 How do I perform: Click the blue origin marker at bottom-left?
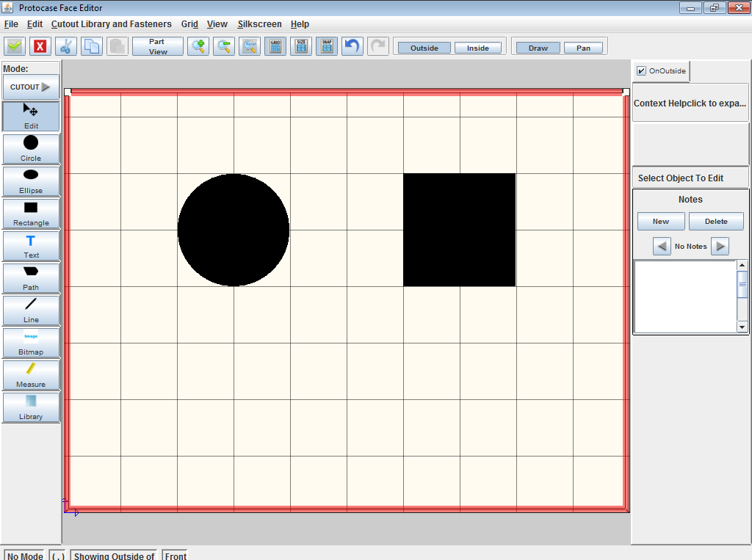point(70,508)
